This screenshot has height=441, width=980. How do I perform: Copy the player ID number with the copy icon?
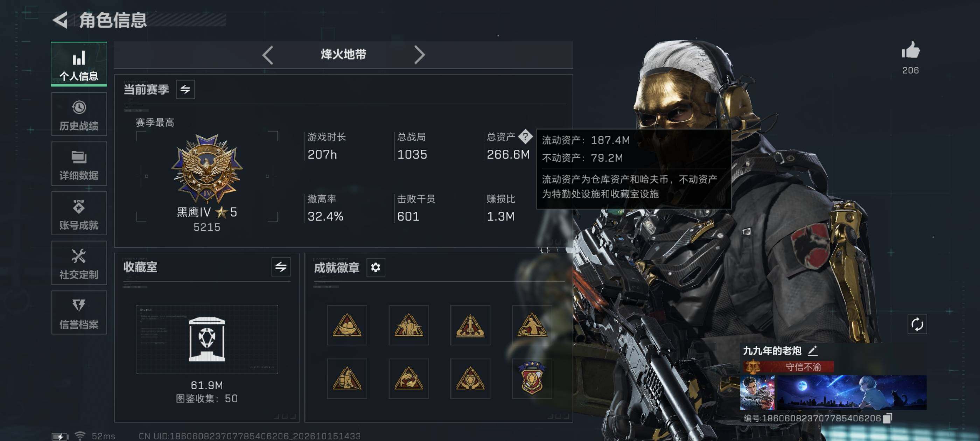coord(887,418)
